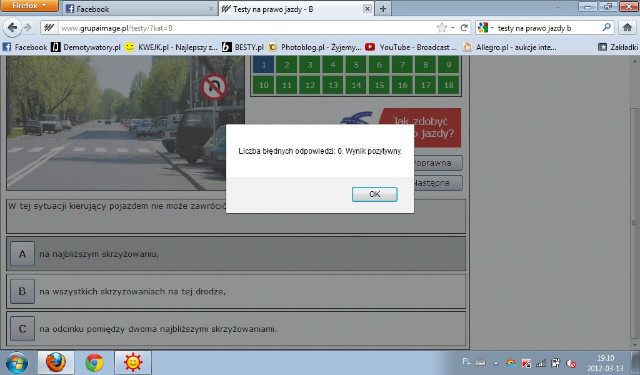Open network signal tray icon
This screenshot has height=375, width=640.
click(x=540, y=362)
